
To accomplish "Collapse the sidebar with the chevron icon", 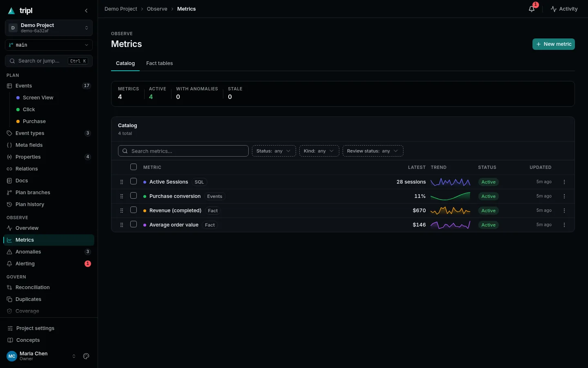I will (86, 11).
